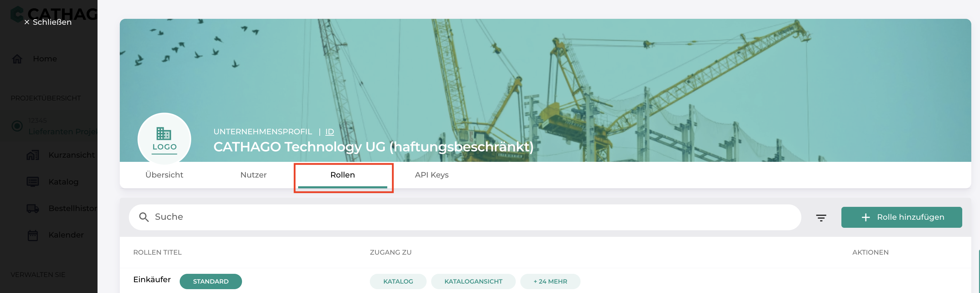The height and width of the screenshot is (293, 980).
Task: Click the search magnifier icon
Action: coord(144,217)
